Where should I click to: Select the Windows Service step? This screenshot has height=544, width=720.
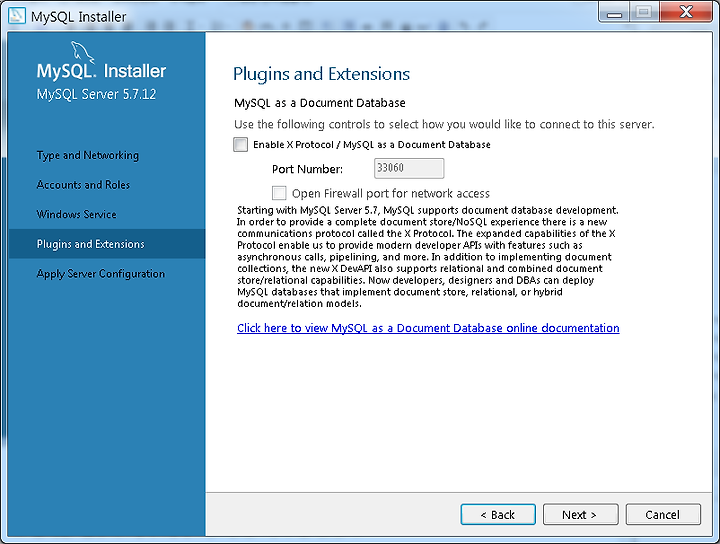click(x=76, y=214)
